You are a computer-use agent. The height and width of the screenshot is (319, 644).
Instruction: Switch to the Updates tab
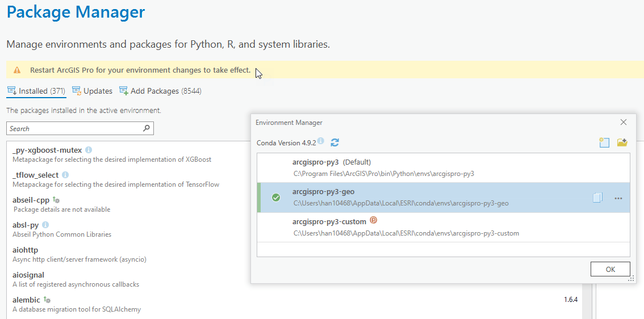coord(93,91)
